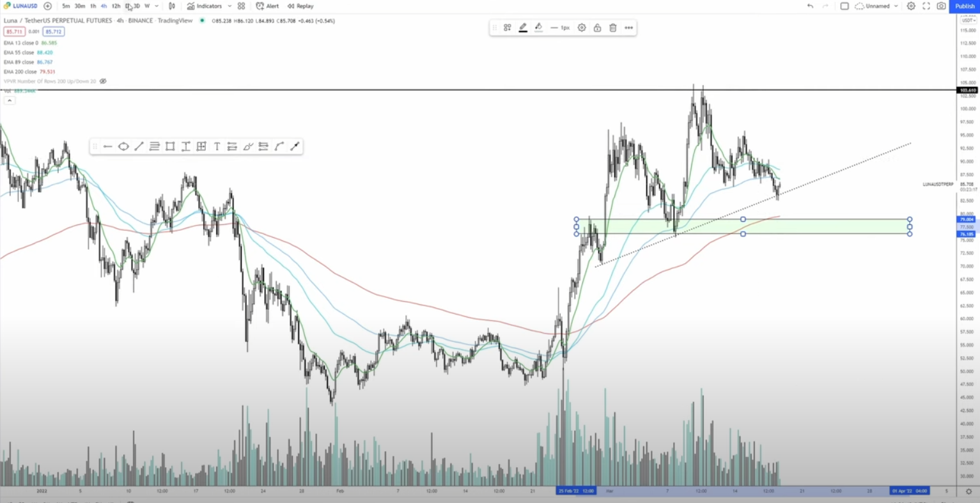980x503 pixels.
Task: Open the candlestick chart type selector
Action: coord(171,6)
